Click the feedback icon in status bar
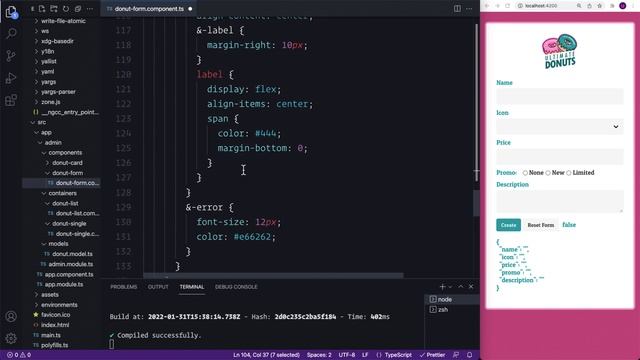This screenshot has height=360, width=640. (456, 355)
